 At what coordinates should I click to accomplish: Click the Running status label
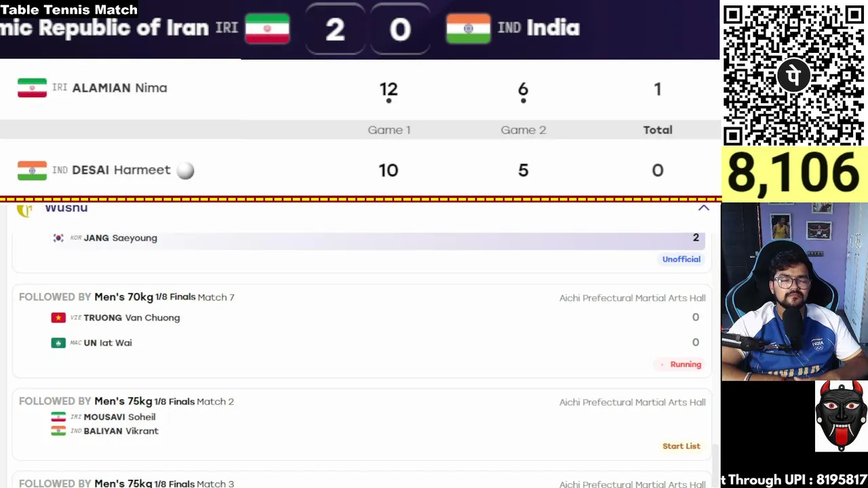[686, 365]
